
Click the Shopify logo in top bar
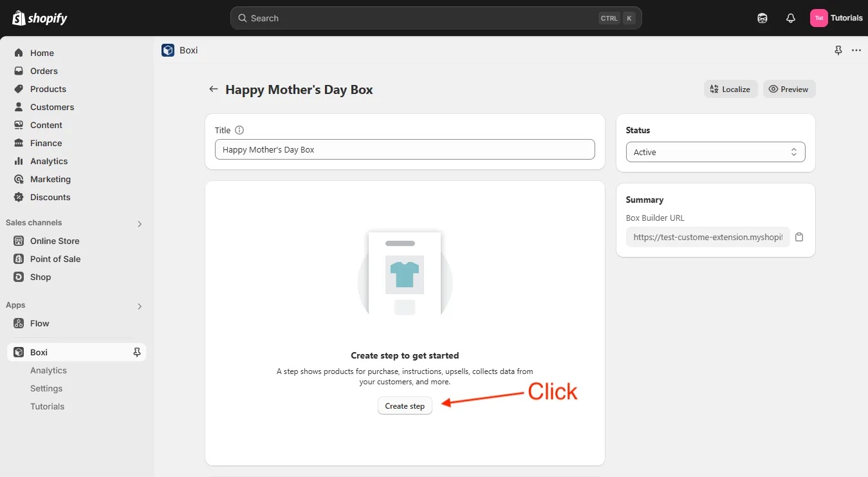[40, 18]
